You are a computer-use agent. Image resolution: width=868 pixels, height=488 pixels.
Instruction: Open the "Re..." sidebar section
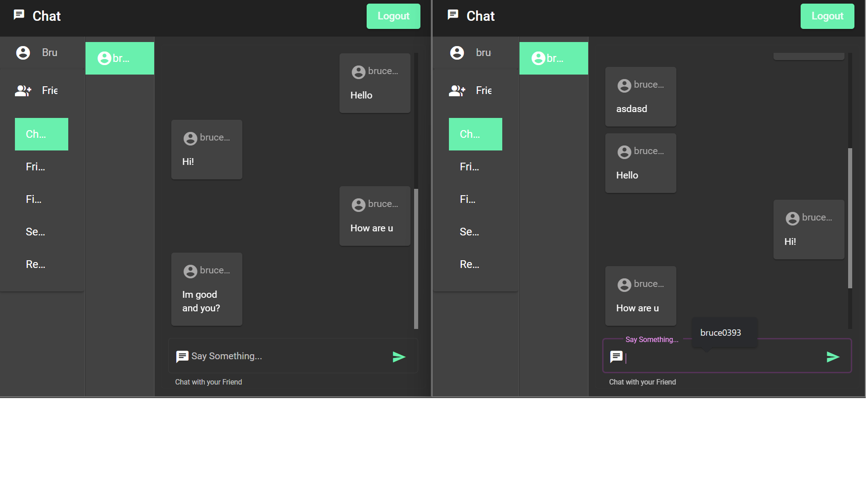coord(35,264)
